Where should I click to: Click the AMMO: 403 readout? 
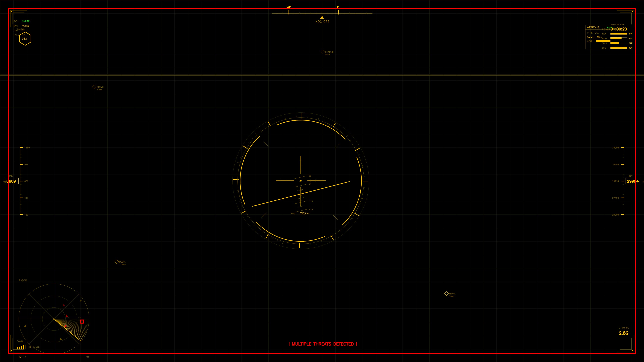coord(594,37)
